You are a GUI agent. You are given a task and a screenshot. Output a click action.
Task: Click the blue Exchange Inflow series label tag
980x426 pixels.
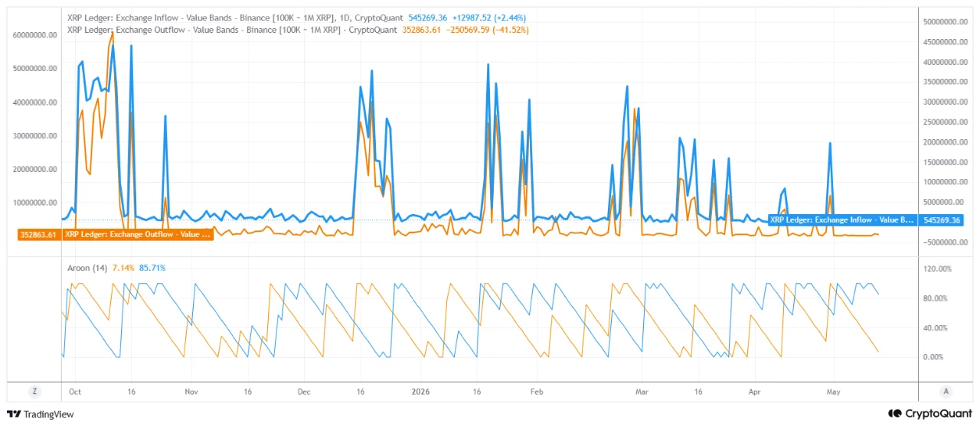pos(841,220)
